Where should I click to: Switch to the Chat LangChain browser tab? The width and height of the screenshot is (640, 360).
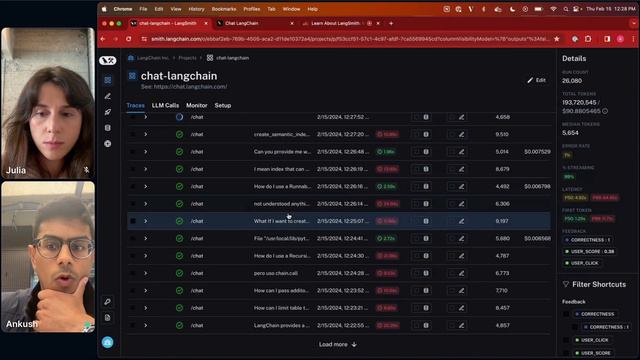pyautogui.click(x=255, y=23)
